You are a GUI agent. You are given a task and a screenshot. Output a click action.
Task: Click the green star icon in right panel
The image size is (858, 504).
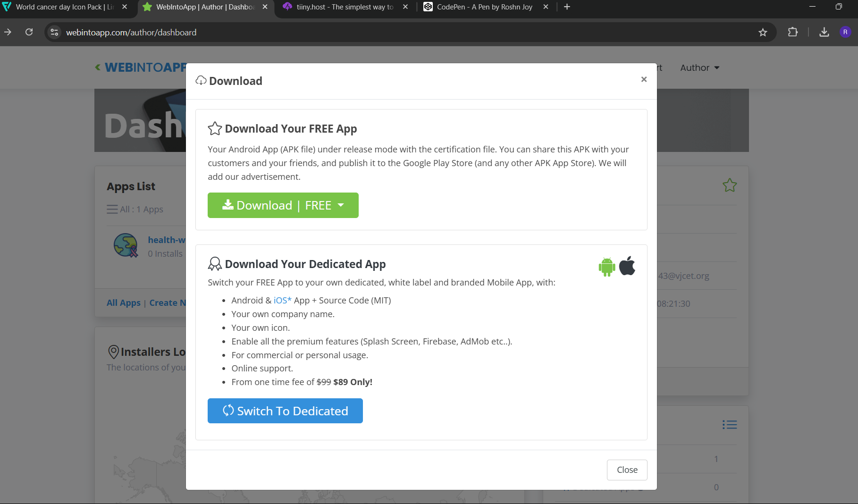[729, 185]
